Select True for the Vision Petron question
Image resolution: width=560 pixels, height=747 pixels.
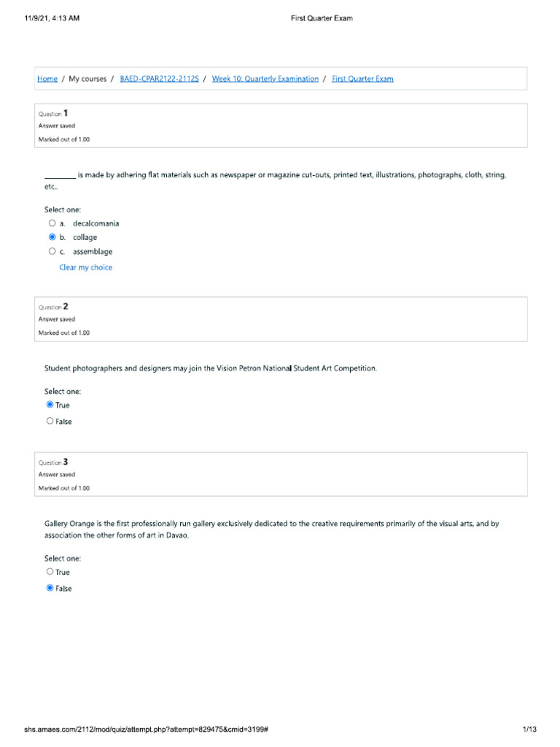click(x=50, y=405)
